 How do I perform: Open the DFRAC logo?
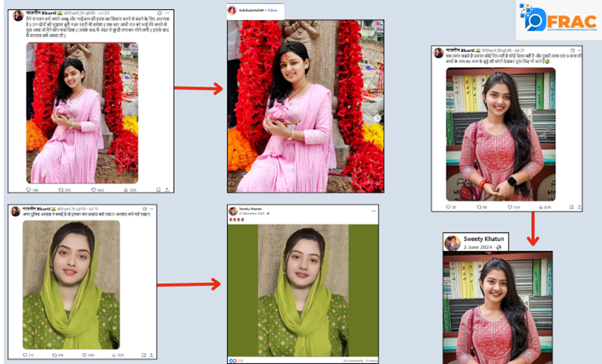coord(557,19)
